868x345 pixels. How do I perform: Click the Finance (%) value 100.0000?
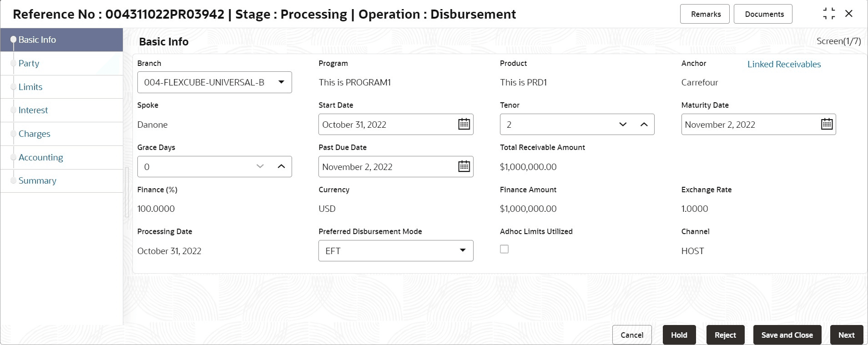[x=156, y=209]
